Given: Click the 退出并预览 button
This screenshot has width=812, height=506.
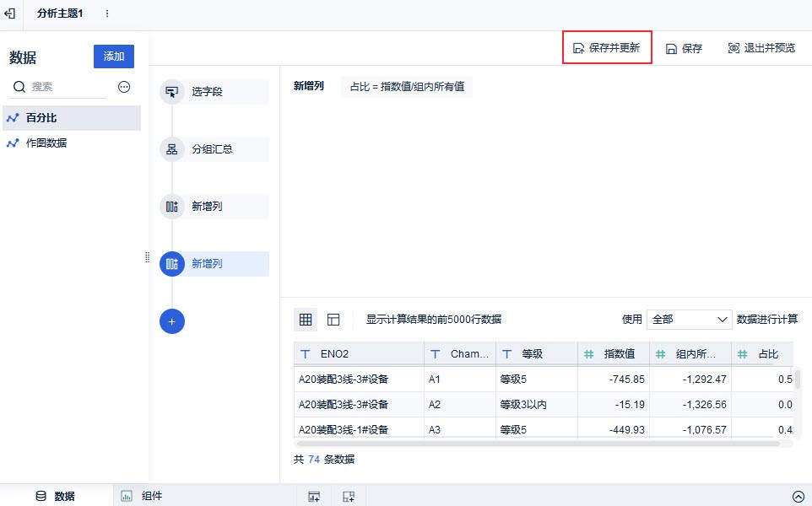Looking at the screenshot, I should tap(761, 48).
